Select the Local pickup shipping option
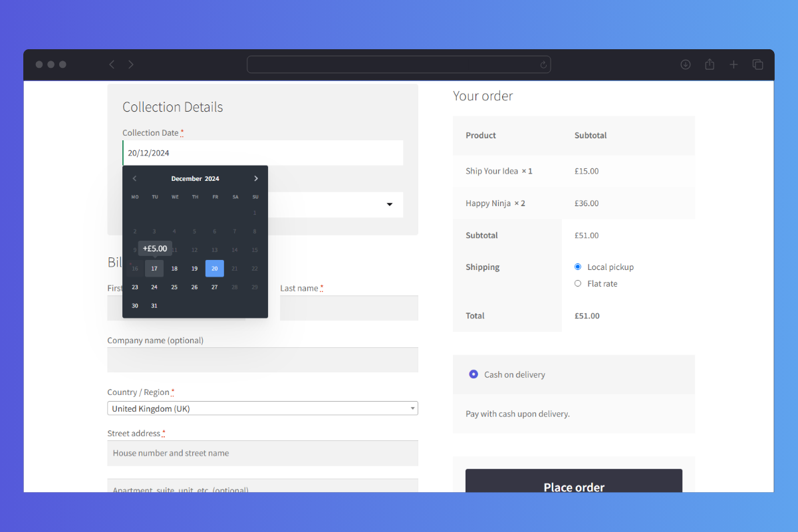This screenshot has width=798, height=532. coord(577,266)
